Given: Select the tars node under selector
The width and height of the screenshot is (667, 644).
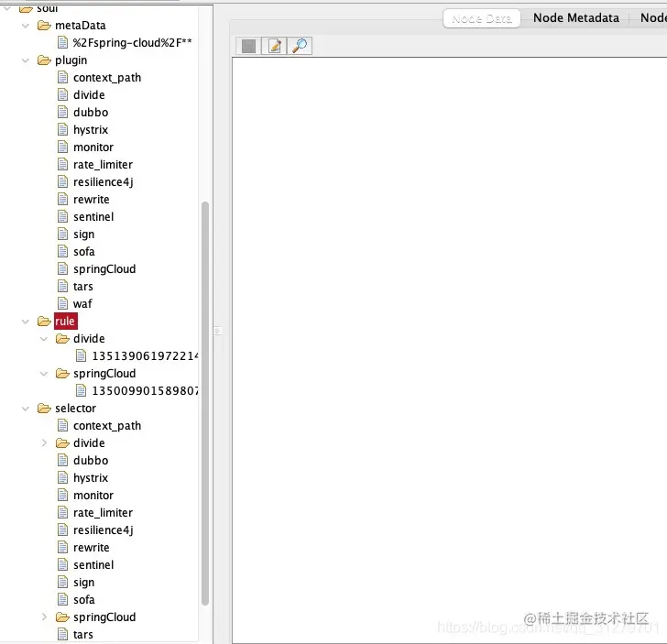Looking at the screenshot, I should 83,635.
